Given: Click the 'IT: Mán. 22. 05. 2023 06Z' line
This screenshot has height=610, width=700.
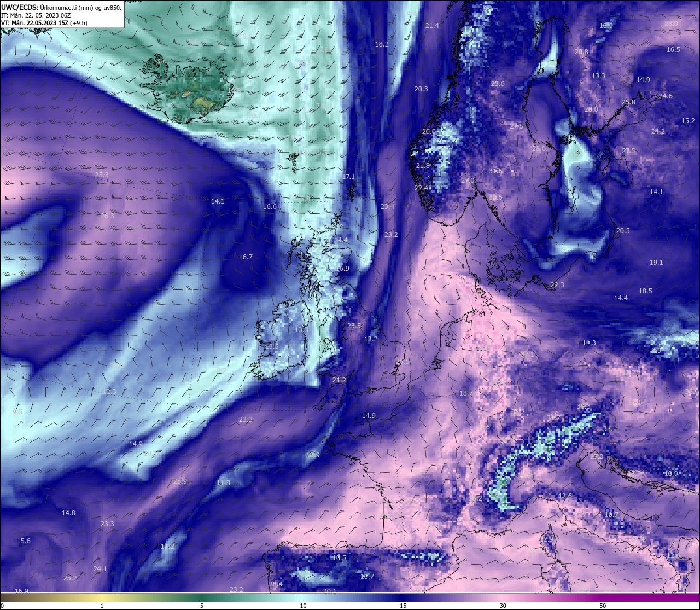Looking at the screenshot, I should click(36, 15).
